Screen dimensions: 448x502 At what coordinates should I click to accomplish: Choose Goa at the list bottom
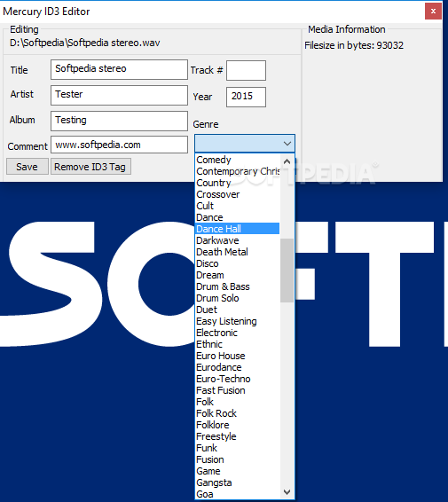pos(238,494)
